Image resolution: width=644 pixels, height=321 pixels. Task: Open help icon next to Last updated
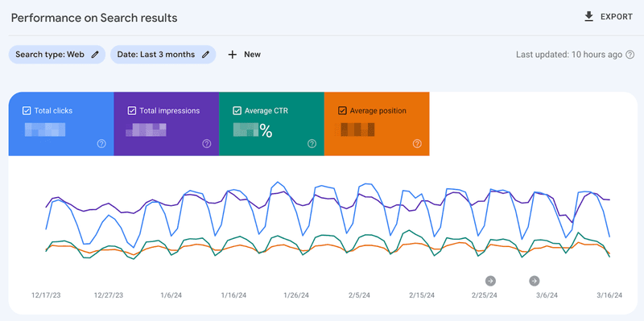point(630,55)
